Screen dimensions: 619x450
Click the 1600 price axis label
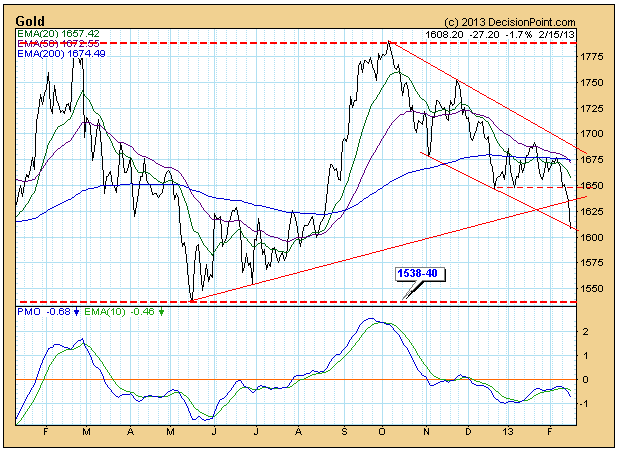tap(591, 237)
